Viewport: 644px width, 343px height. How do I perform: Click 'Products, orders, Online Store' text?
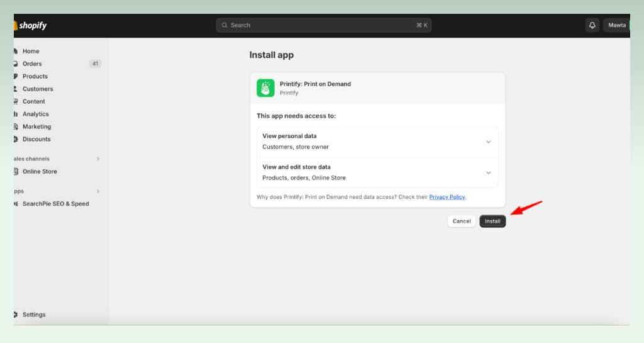[x=304, y=177]
